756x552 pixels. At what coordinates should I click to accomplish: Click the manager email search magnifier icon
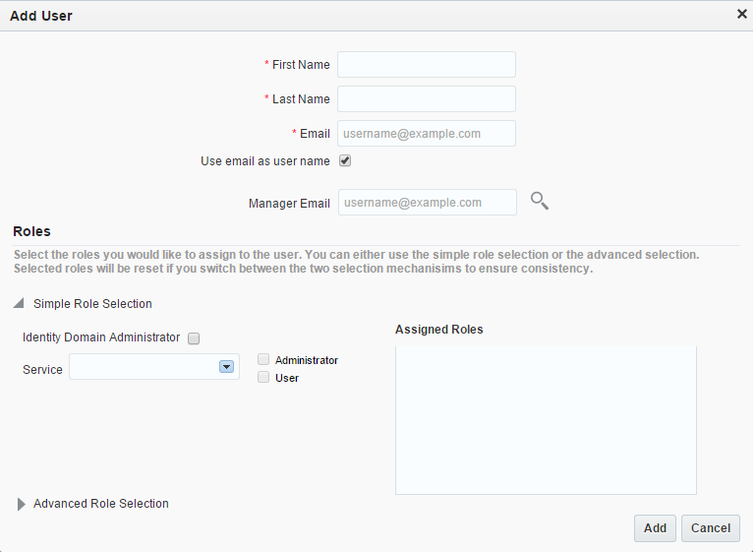[x=539, y=201]
